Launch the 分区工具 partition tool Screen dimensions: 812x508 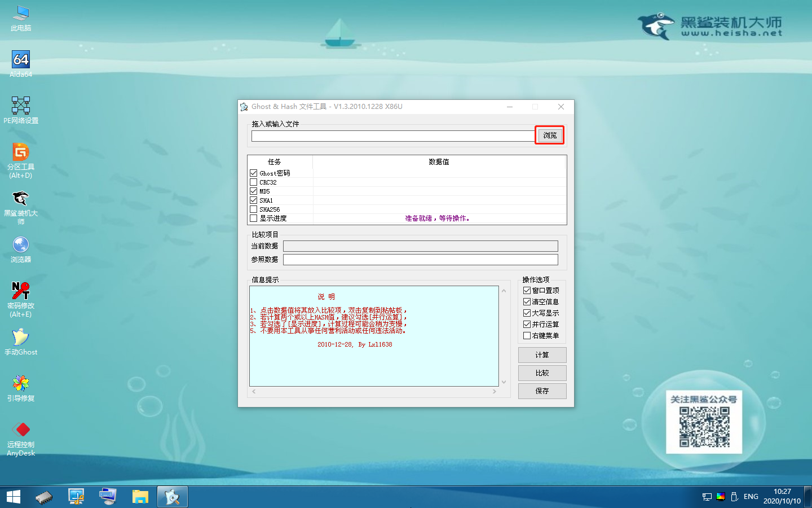20,152
